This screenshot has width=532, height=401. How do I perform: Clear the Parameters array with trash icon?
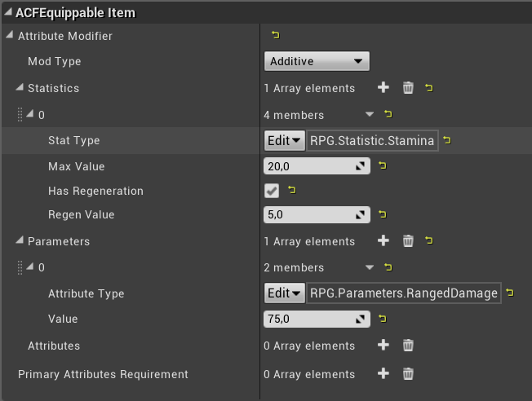pyautogui.click(x=408, y=241)
